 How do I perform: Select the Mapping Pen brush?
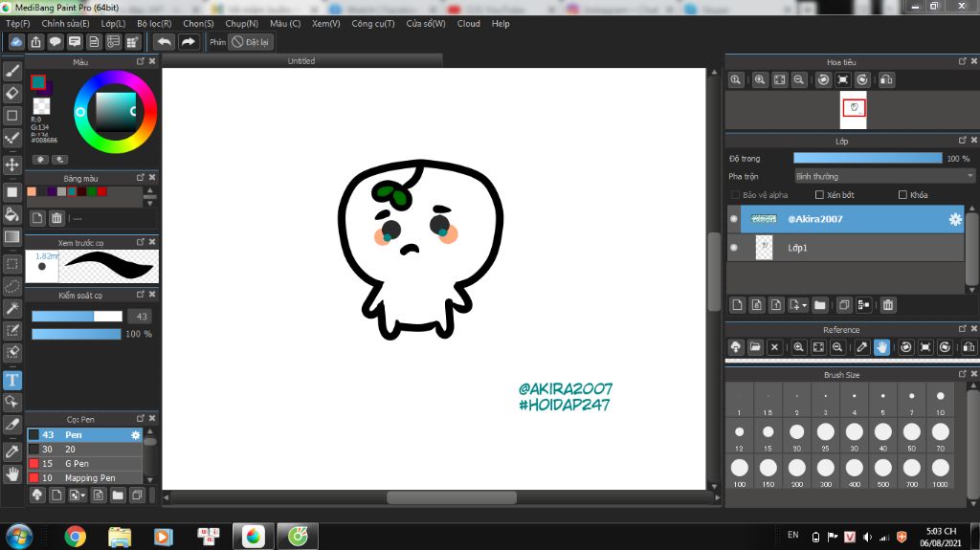click(84, 478)
